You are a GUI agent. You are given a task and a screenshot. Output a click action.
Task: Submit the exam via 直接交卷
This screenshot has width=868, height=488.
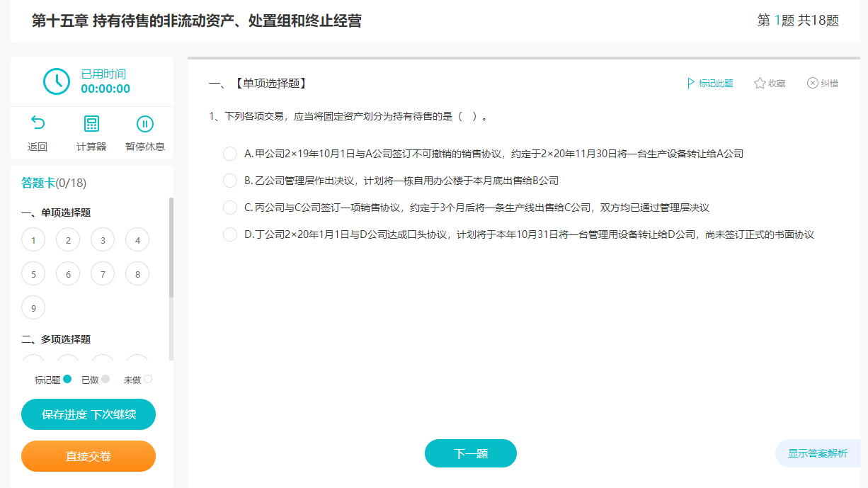(88, 456)
